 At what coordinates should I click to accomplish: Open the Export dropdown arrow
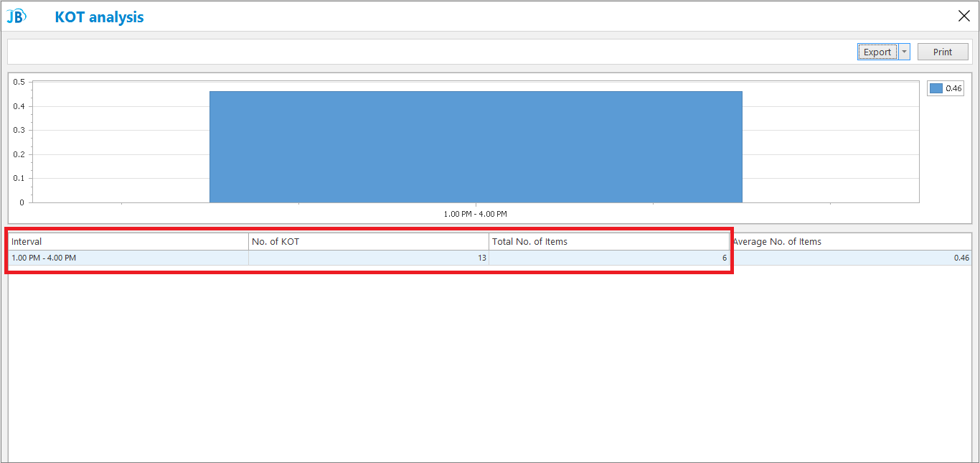click(905, 52)
